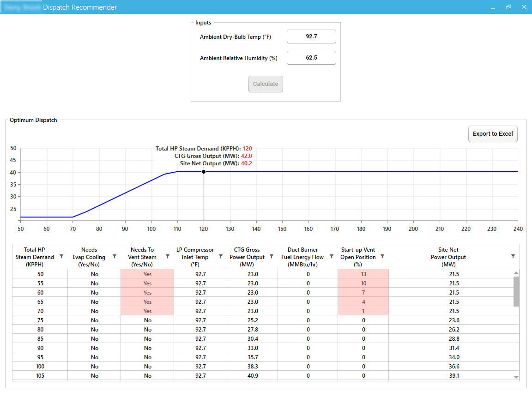The height and width of the screenshot is (398, 532).
Task: Click the 'Yes' vent steam cell for 50 KPPH
Action: [x=147, y=274]
